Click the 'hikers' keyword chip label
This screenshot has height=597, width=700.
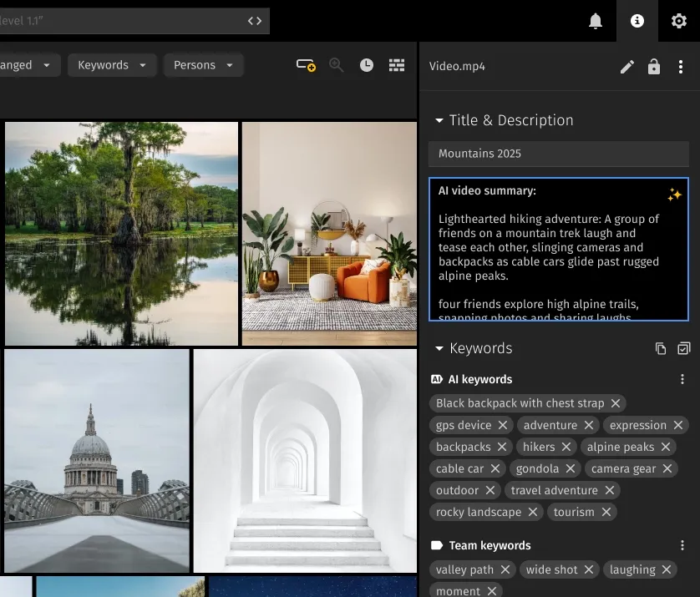(539, 447)
